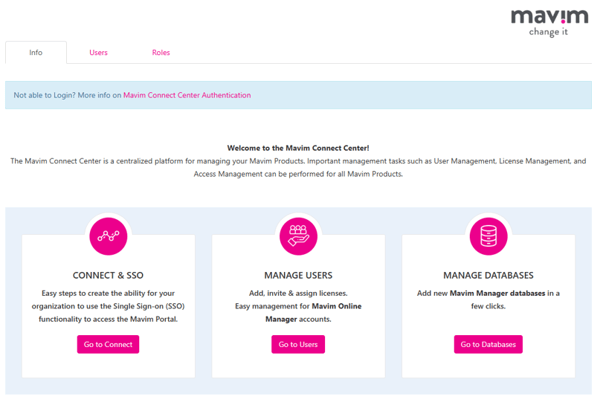Click the MANAGE USERS card heading
600x402 pixels.
(x=298, y=275)
